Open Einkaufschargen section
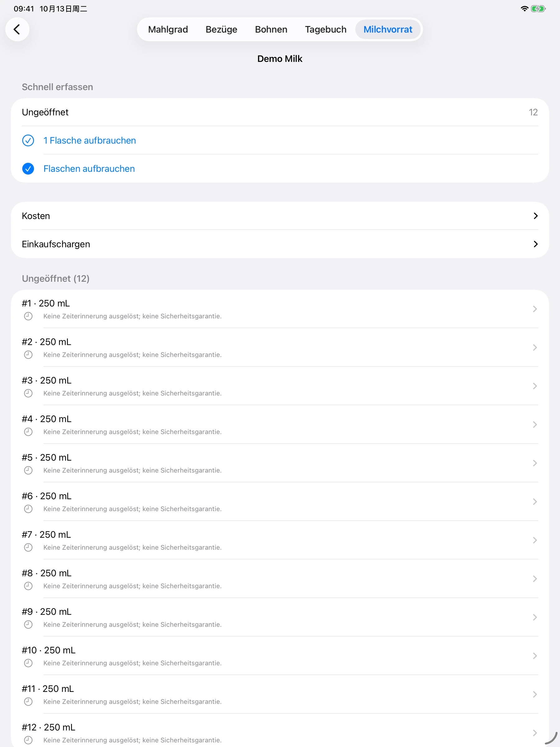 click(280, 244)
